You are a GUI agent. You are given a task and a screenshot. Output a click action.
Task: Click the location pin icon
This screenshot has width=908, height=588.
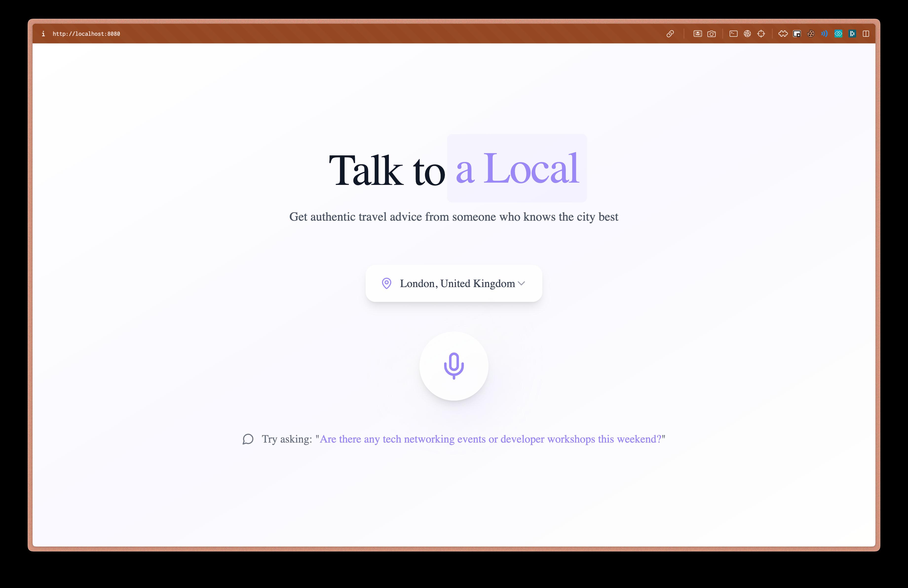tap(386, 283)
